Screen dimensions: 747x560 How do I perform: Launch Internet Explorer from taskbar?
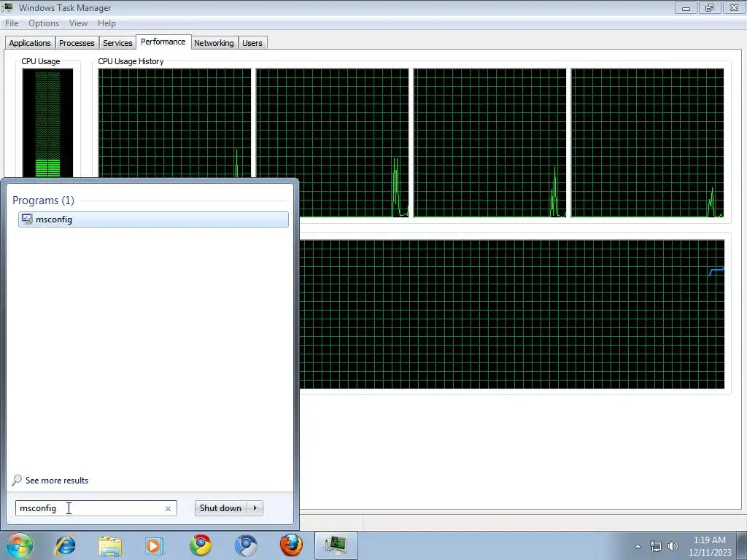coord(65,545)
